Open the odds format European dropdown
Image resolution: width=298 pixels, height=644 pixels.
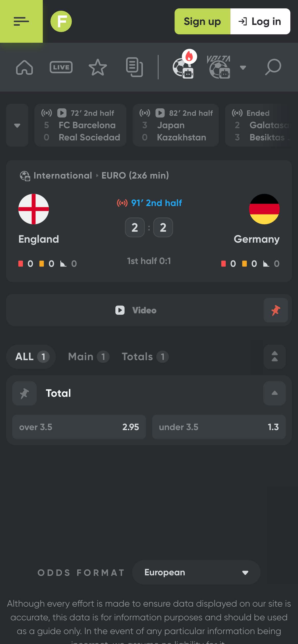pyautogui.click(x=196, y=572)
